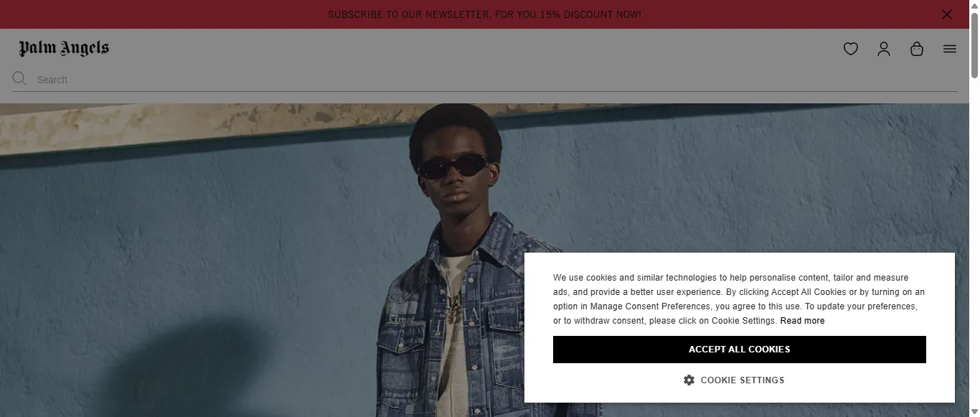Open the wishlist heart icon
The width and height of the screenshot is (980, 417).
pos(851,49)
